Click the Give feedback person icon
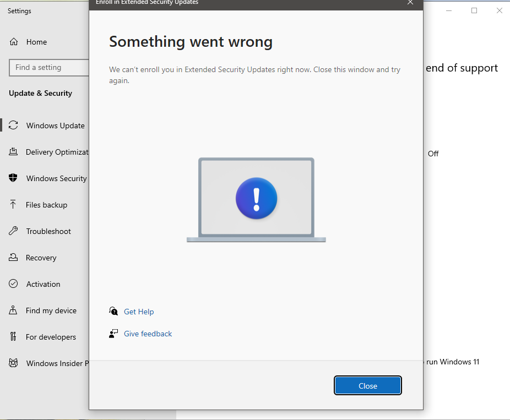Viewport: 510px width, 420px height. [113, 334]
